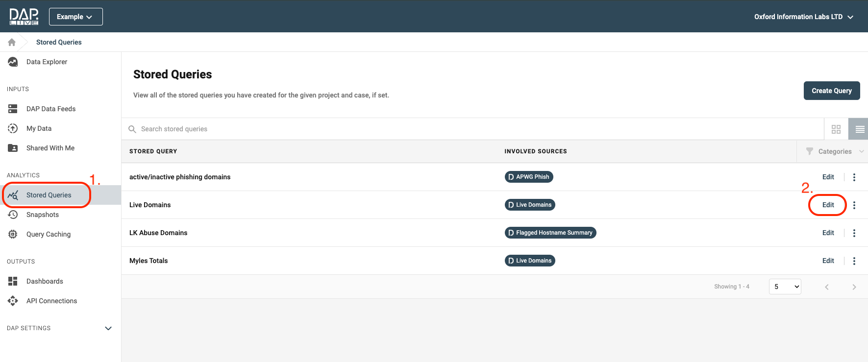Open the Categories filter dropdown
Viewport: 868px width, 362px height.
click(x=834, y=151)
